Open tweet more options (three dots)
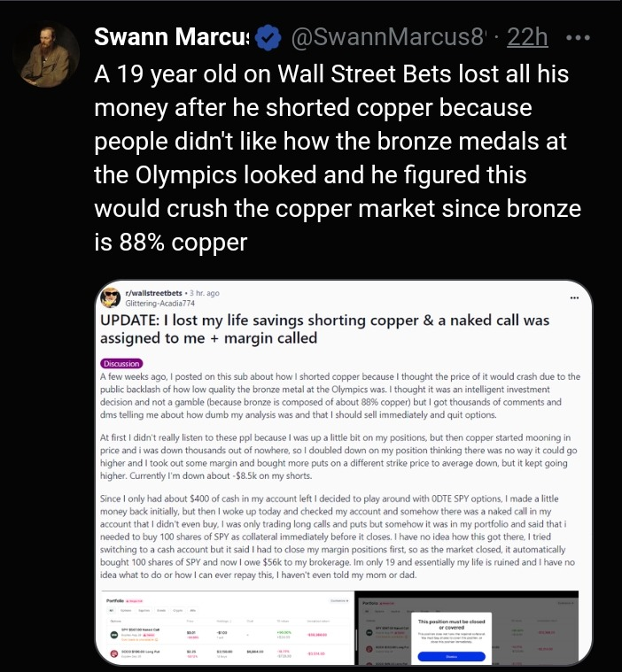The width and height of the screenshot is (622, 672). click(x=578, y=38)
